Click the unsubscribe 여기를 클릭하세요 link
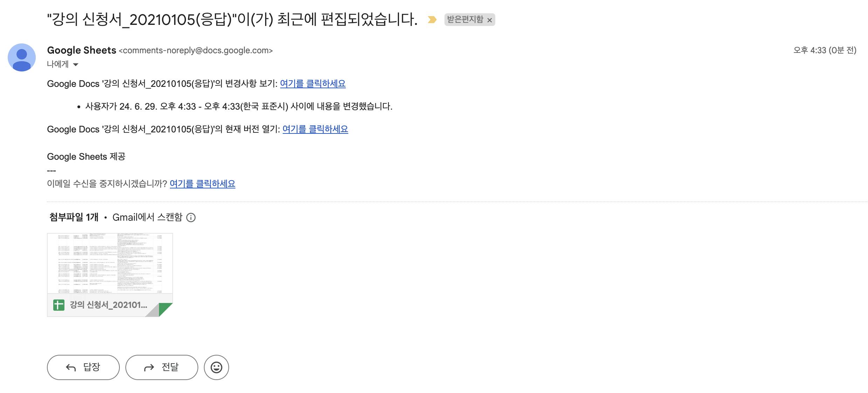Screen dimensions: 868x393 202,184
